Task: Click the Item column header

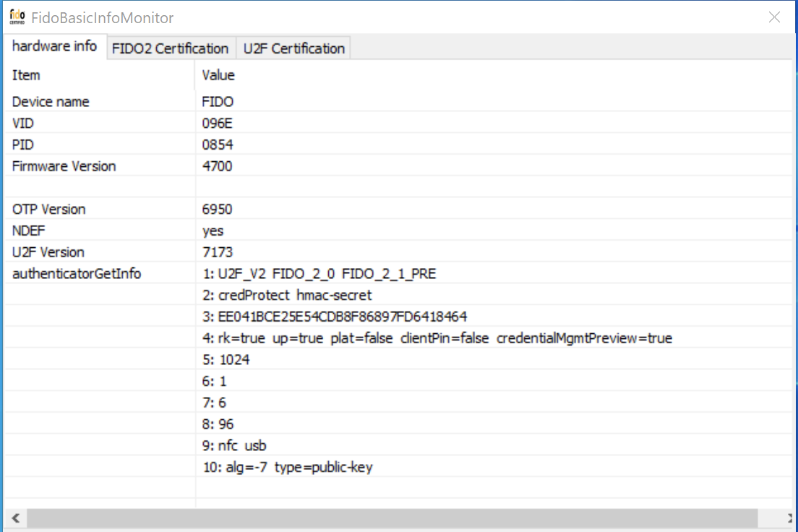Action: point(26,75)
